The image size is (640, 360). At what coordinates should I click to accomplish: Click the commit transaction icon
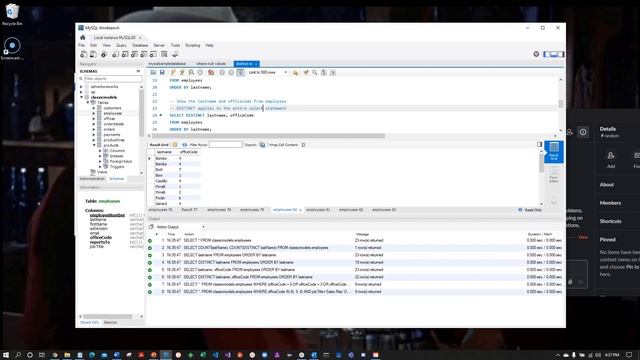222,72
